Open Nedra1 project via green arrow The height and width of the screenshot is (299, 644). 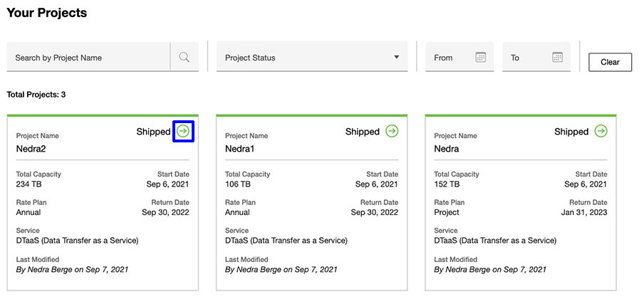[392, 131]
